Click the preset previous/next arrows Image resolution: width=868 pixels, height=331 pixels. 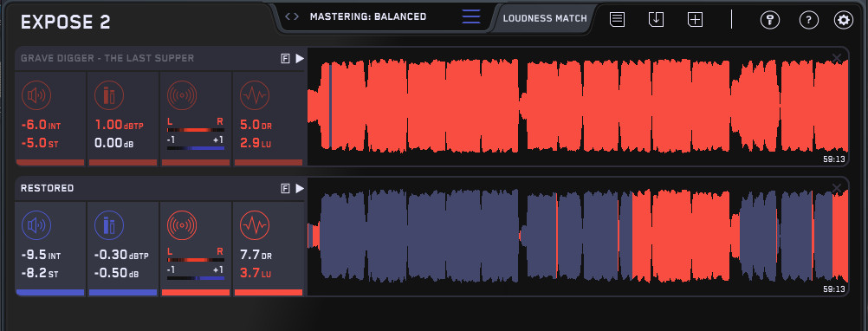(292, 16)
